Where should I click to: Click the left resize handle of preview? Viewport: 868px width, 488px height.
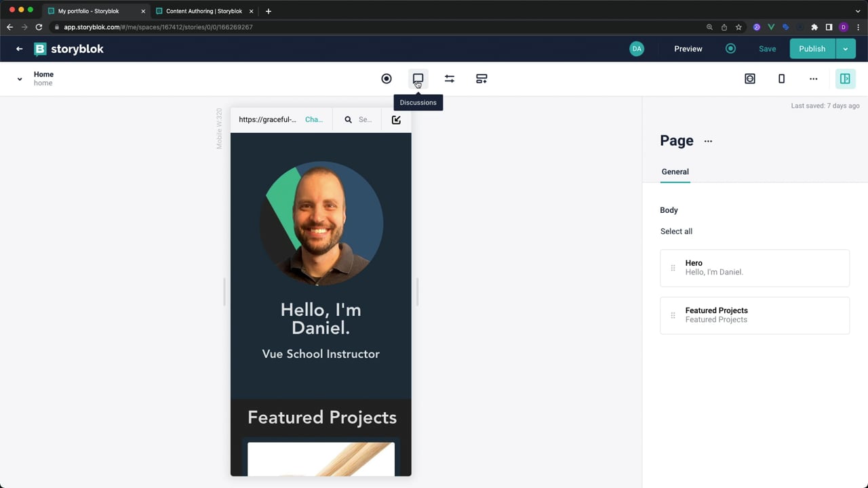tap(224, 291)
